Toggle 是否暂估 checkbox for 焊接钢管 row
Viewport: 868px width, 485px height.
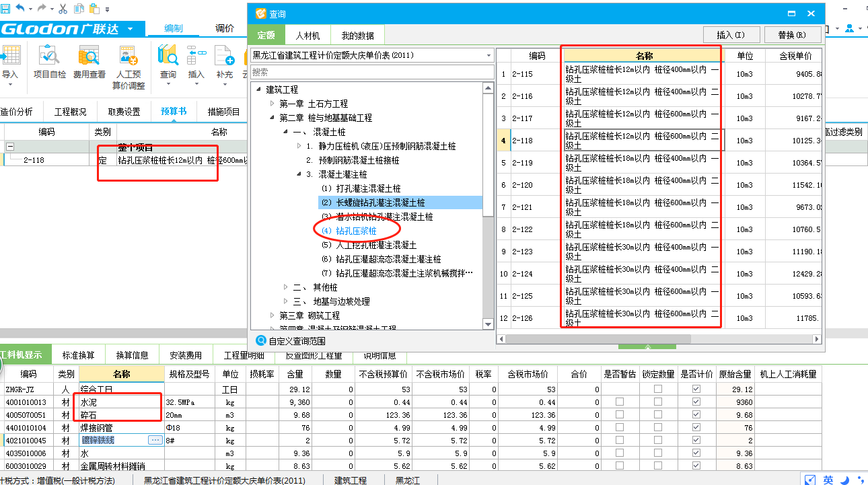pos(620,427)
